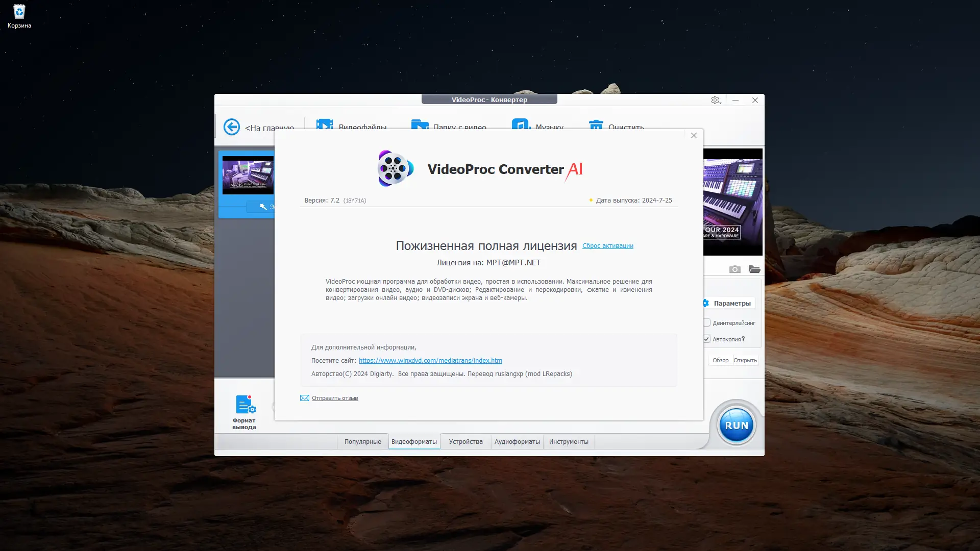Image resolution: width=980 pixels, height=551 pixels.
Task: Select the video thumbnail in list
Action: point(248,175)
